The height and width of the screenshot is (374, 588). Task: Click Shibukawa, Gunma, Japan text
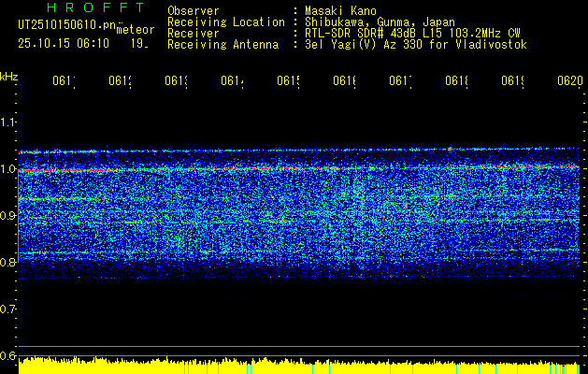(380, 22)
